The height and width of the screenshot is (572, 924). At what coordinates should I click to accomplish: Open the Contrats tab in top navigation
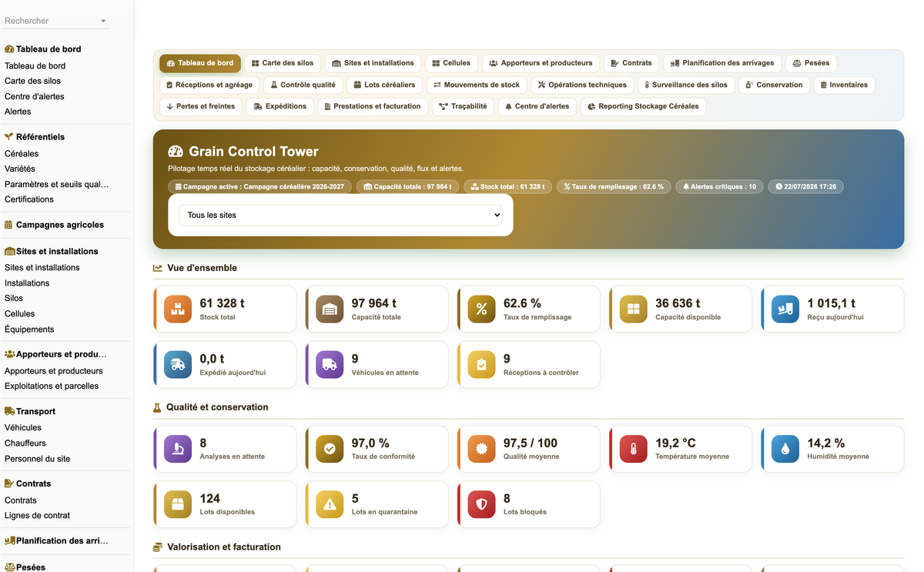pyautogui.click(x=631, y=63)
